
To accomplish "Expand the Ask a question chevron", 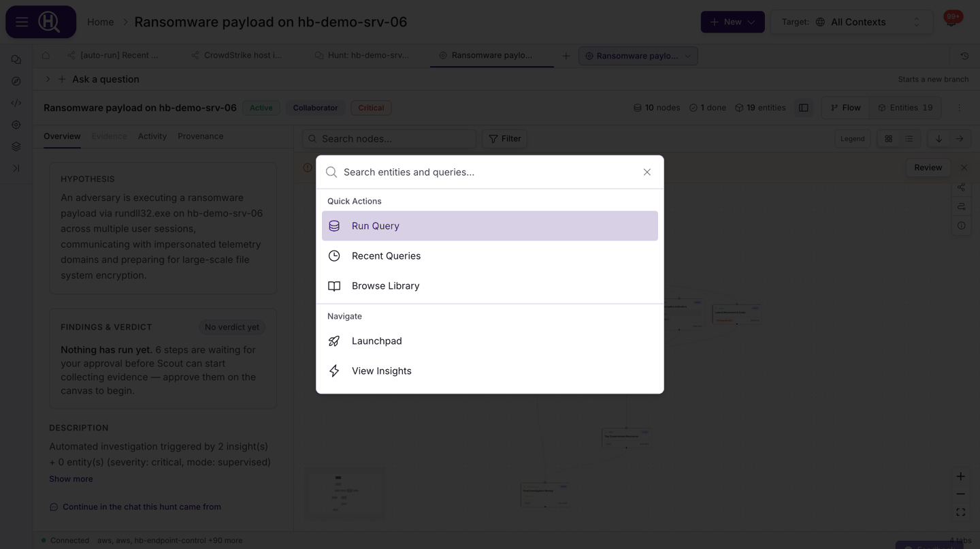I will [x=48, y=79].
